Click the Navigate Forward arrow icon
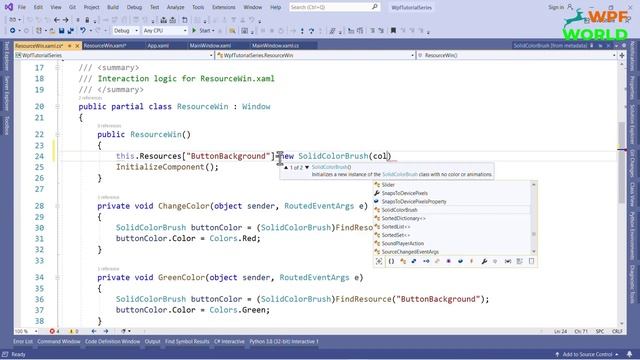 pos(65,20)
